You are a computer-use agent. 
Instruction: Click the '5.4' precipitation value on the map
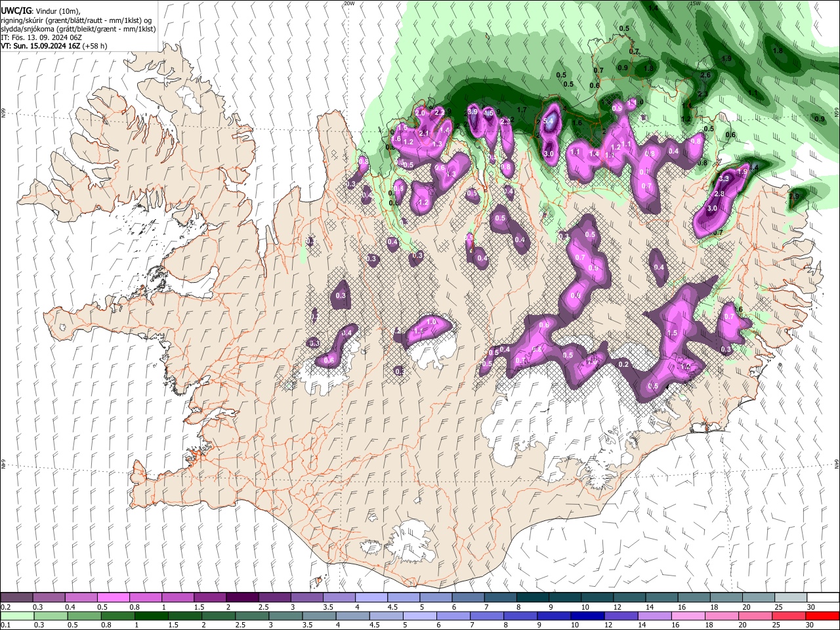(549, 121)
